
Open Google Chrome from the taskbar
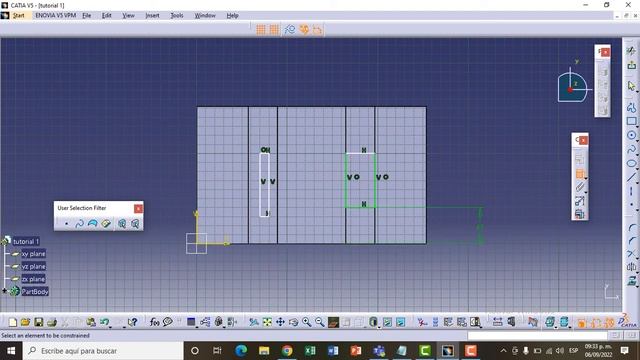point(287,351)
